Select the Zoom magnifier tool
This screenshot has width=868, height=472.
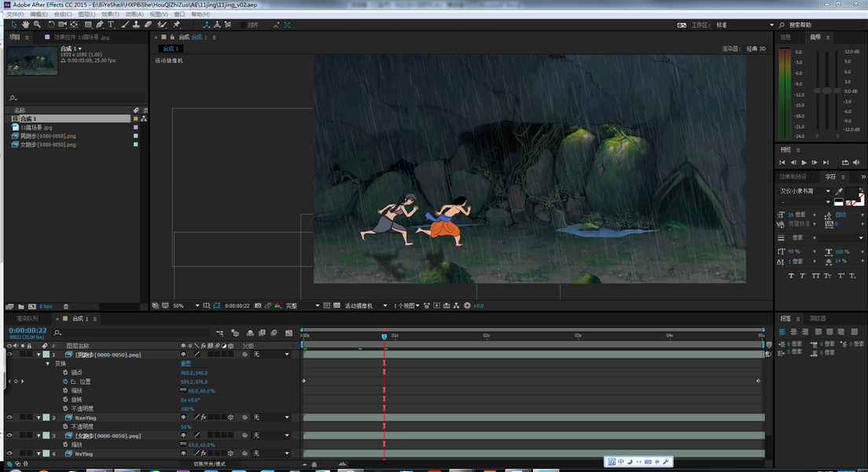(x=37, y=24)
